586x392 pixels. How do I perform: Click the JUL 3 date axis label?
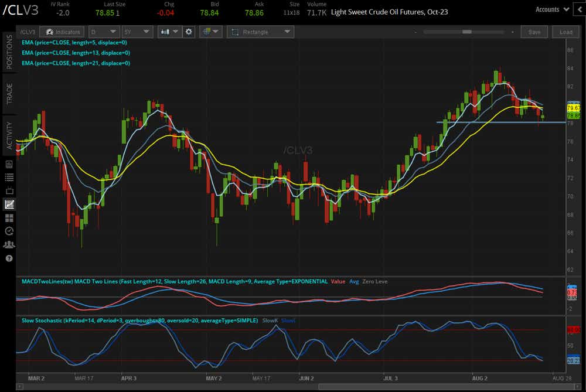coord(390,378)
